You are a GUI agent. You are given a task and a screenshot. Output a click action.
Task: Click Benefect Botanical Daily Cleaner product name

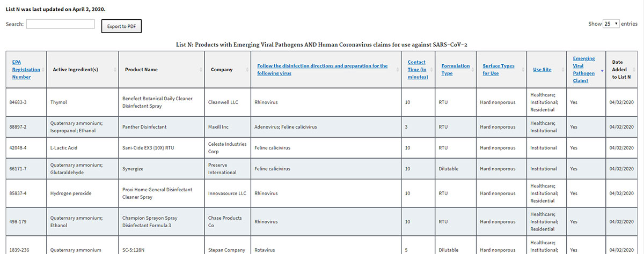click(158, 102)
